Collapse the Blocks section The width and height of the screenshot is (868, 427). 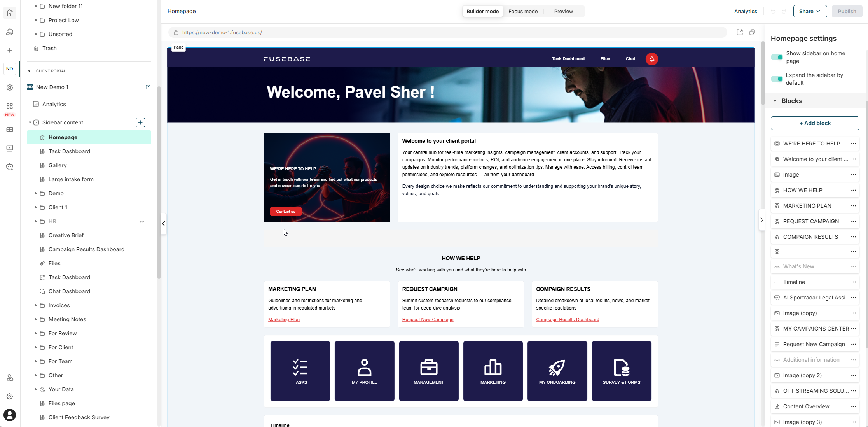(x=775, y=101)
